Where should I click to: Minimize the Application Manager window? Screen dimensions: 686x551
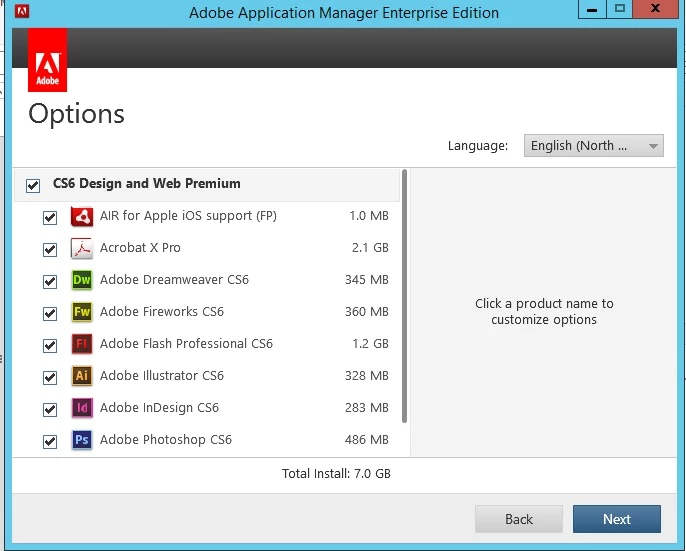592,9
